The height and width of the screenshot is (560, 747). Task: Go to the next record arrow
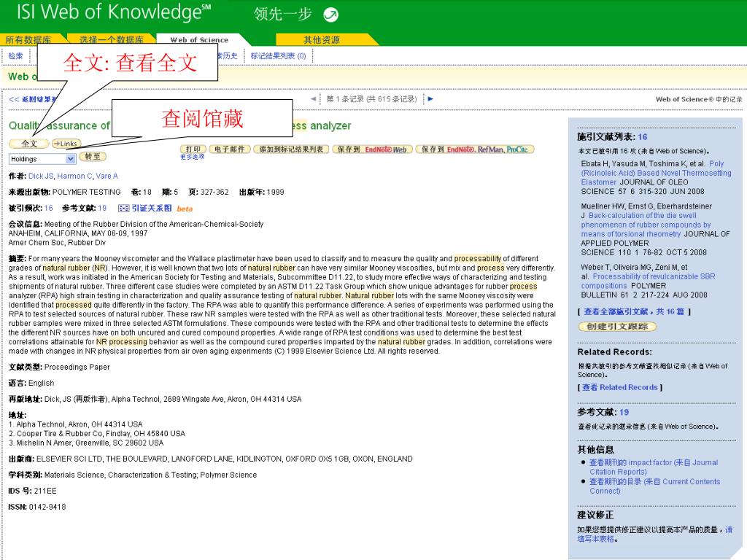point(430,99)
